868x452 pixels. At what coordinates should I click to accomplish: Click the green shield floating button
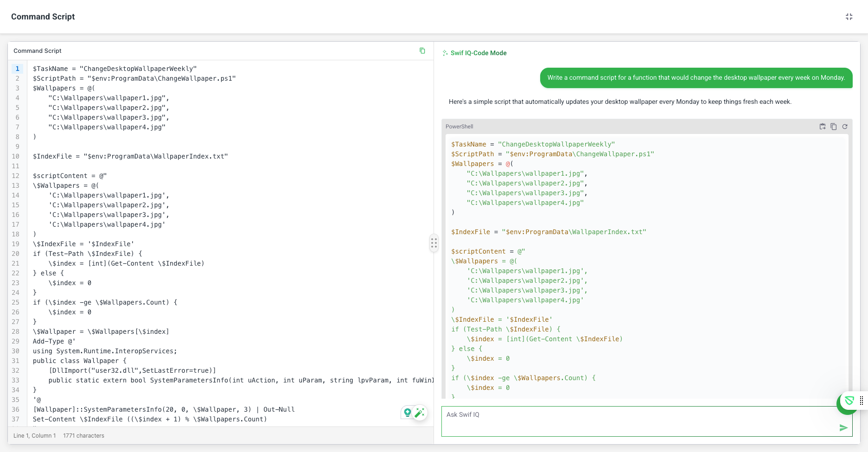click(849, 401)
